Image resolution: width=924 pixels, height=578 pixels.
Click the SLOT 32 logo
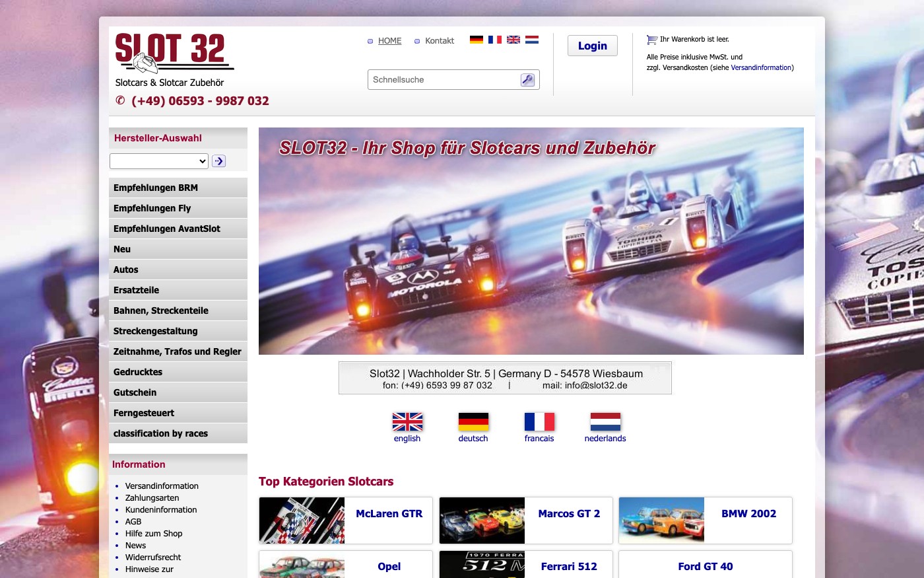tap(174, 53)
